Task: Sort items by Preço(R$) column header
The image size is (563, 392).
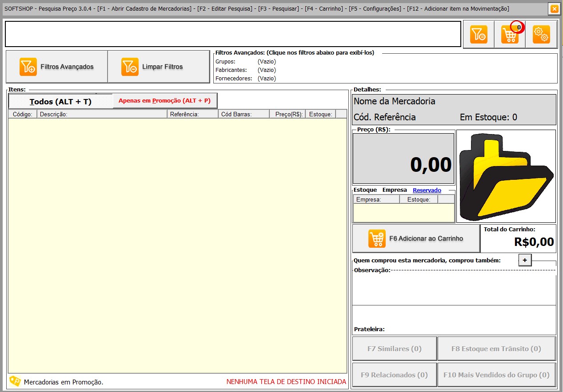Action: tap(288, 114)
